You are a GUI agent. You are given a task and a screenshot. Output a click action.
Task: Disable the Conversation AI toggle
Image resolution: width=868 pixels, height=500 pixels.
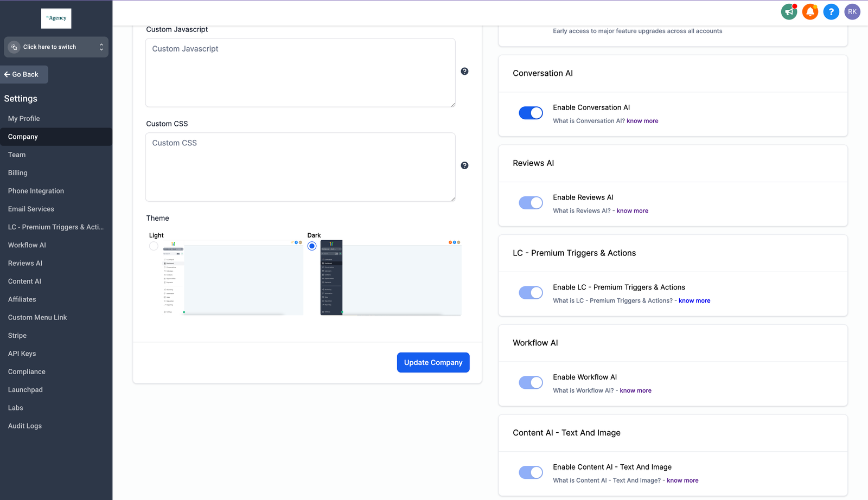click(531, 113)
